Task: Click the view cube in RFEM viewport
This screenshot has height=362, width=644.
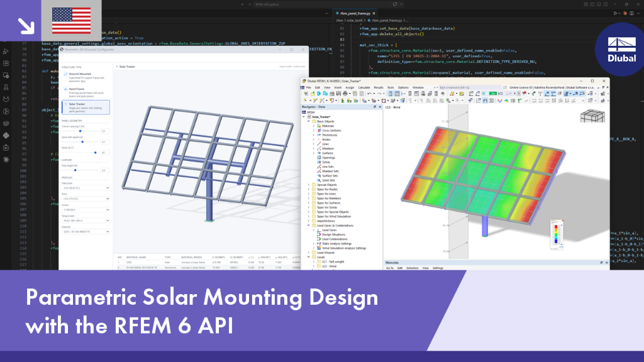Action: (x=592, y=116)
